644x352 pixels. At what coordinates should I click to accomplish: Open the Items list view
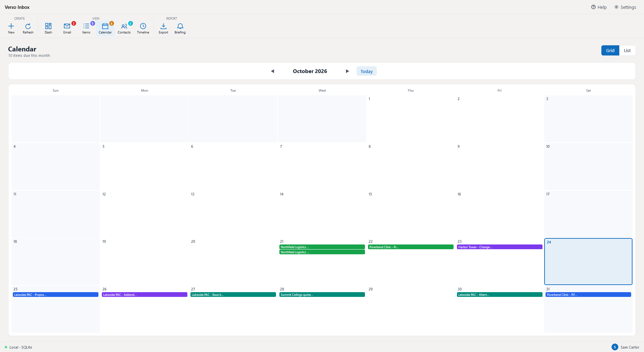click(x=86, y=28)
